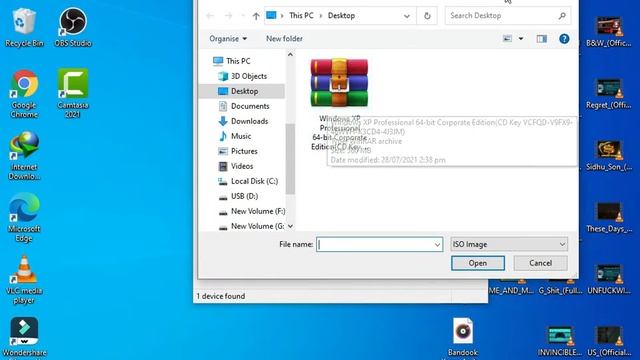Open Music in navigation pane
Image resolution: width=640 pixels, height=360 pixels.
click(x=235, y=136)
